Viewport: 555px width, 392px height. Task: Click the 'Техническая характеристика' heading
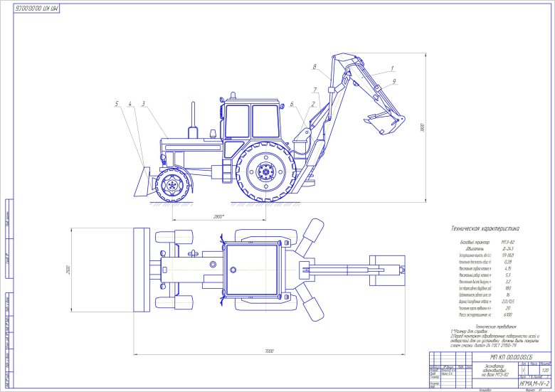pos(485,229)
